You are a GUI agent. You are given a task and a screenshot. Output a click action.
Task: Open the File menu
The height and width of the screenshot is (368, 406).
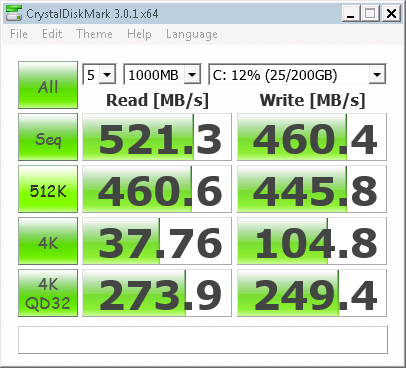coord(19,34)
